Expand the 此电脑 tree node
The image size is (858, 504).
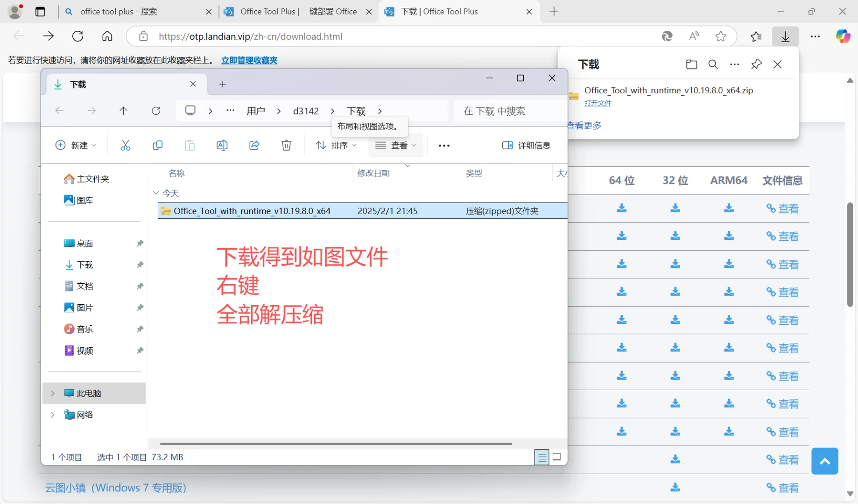52,393
